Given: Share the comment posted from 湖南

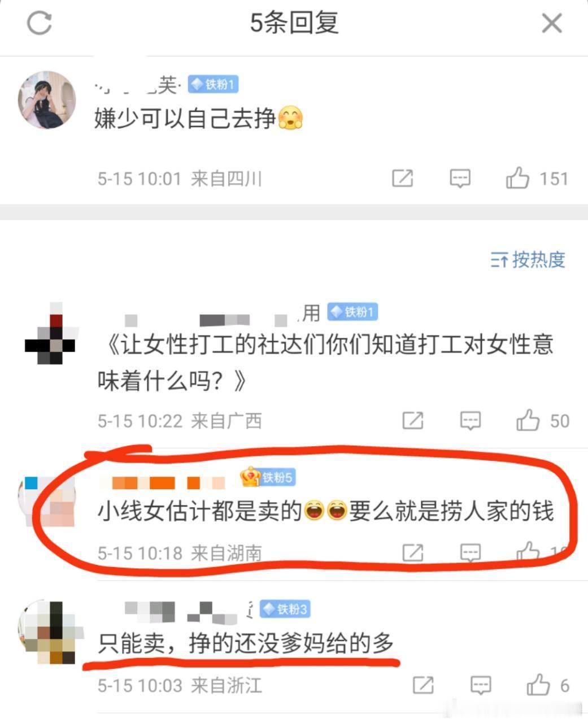Looking at the screenshot, I should pyautogui.click(x=413, y=552).
